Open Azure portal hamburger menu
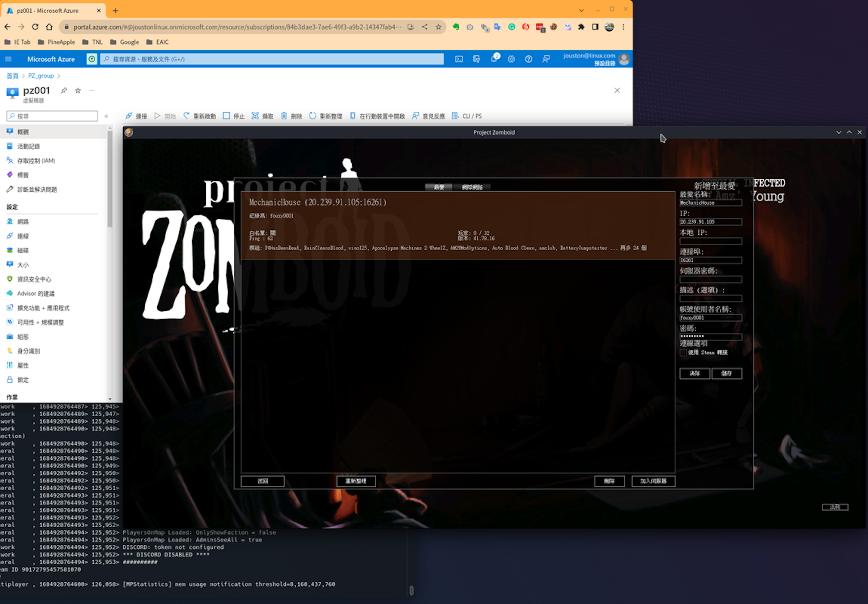 coord(8,59)
